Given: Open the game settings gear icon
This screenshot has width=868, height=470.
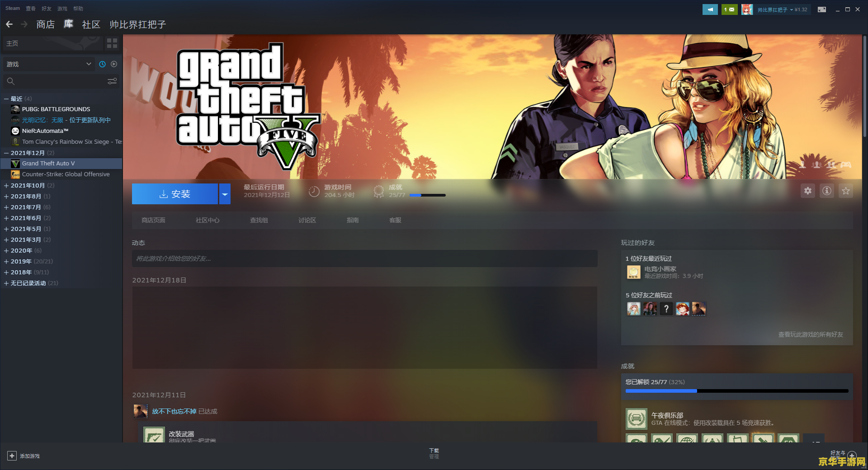Looking at the screenshot, I should (807, 191).
